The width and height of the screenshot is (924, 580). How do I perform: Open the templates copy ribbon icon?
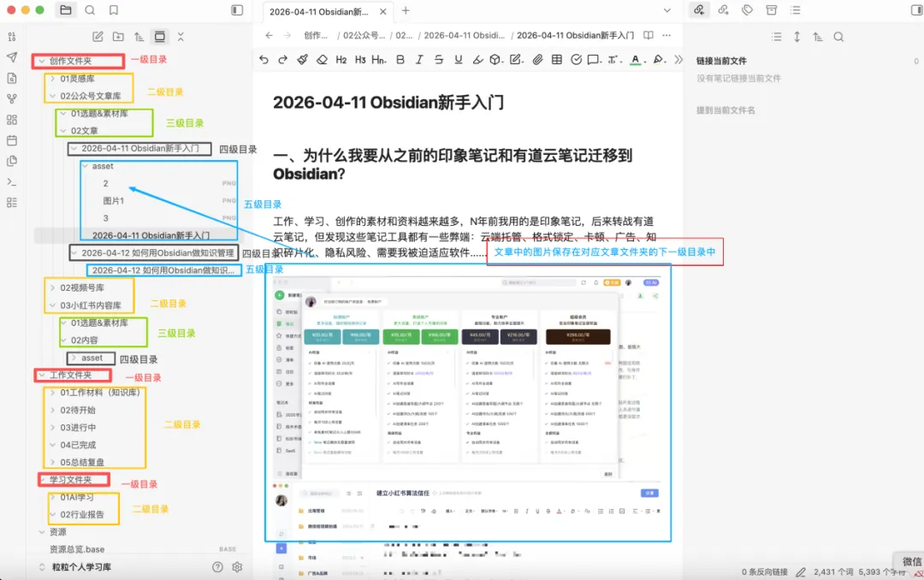(x=12, y=161)
